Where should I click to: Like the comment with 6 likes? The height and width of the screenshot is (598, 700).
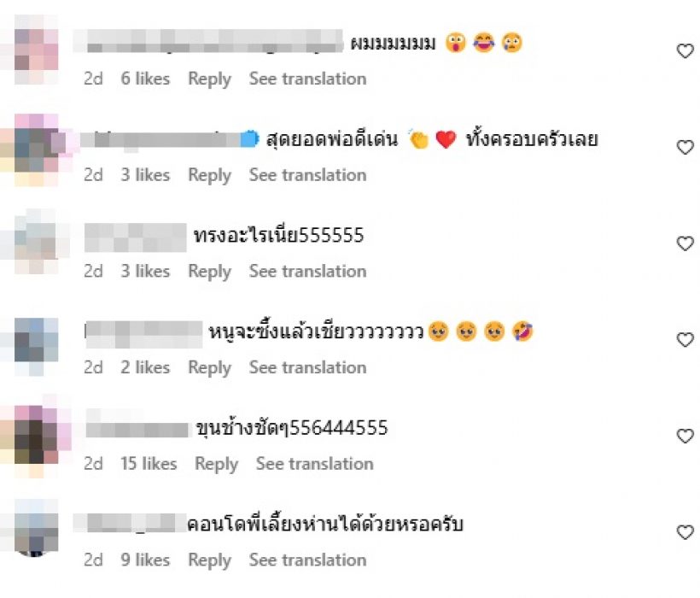click(x=685, y=51)
